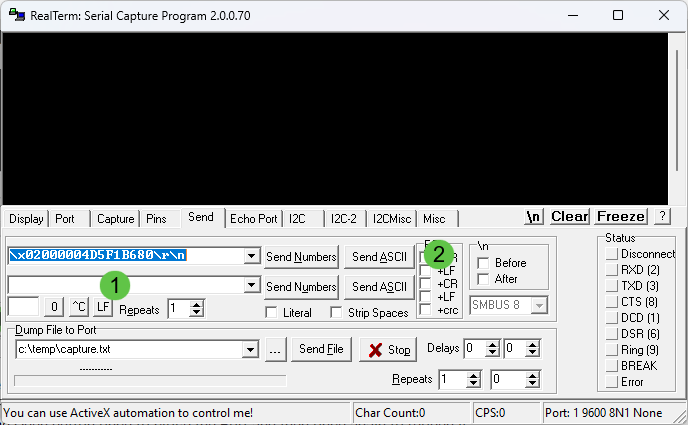Enable the +crc checkbox

pos(425,310)
